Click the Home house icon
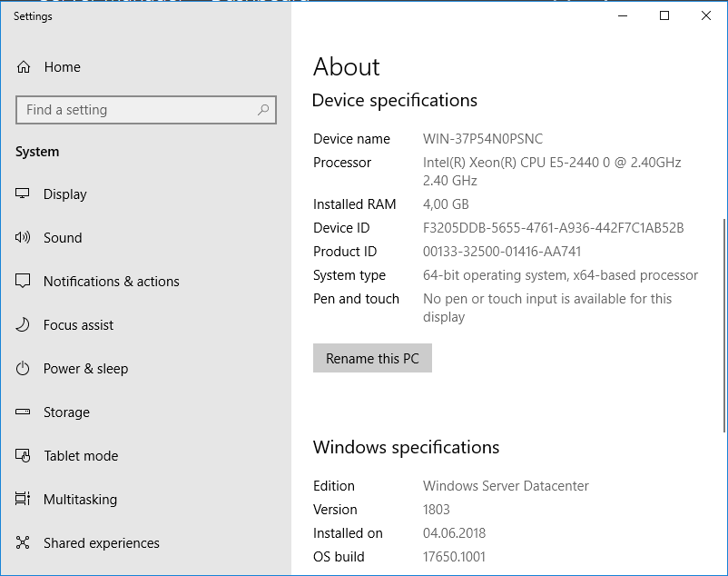The width and height of the screenshot is (728, 576). (x=24, y=67)
